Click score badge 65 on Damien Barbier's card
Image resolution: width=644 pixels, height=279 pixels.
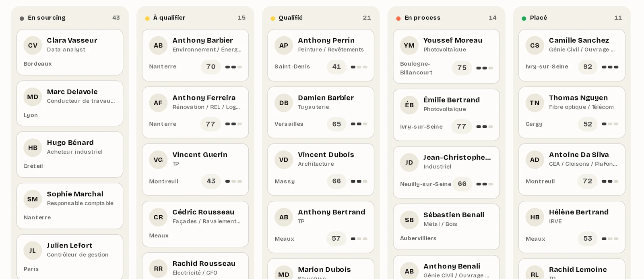tap(336, 124)
